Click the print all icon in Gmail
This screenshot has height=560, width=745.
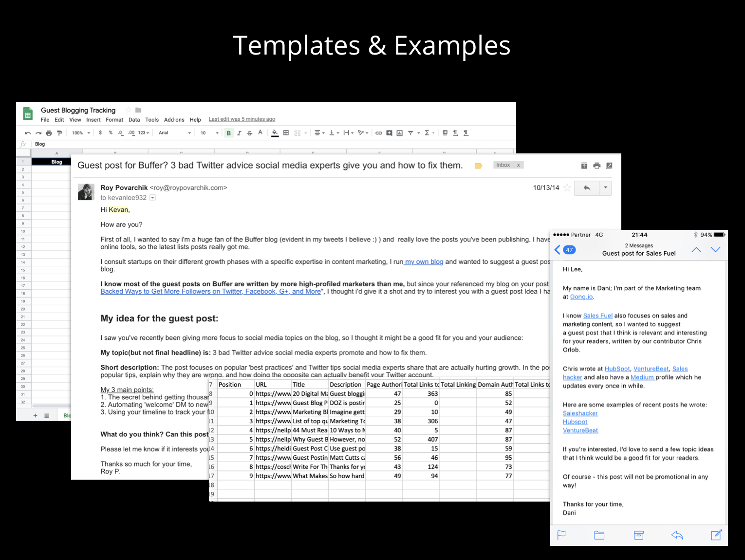coord(597,166)
